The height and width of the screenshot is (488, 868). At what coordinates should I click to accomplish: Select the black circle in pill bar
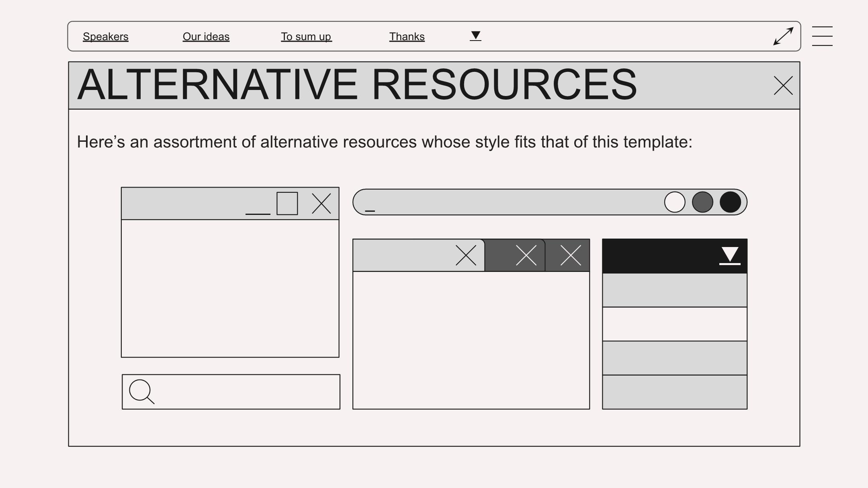(730, 202)
